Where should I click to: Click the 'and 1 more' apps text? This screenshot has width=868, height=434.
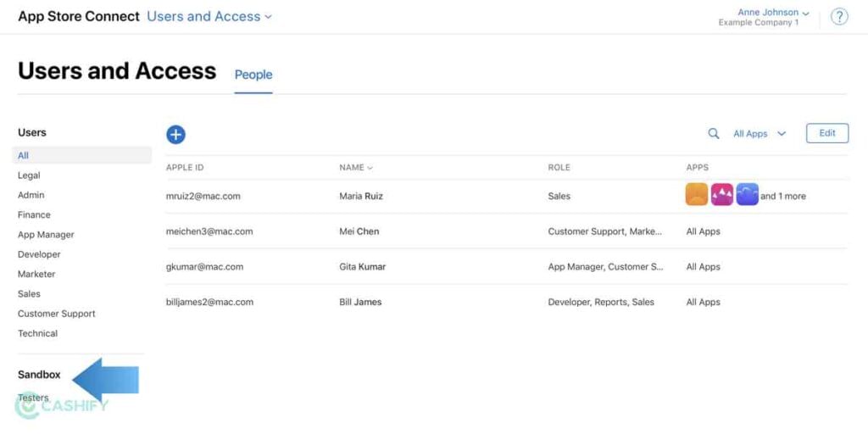(783, 196)
